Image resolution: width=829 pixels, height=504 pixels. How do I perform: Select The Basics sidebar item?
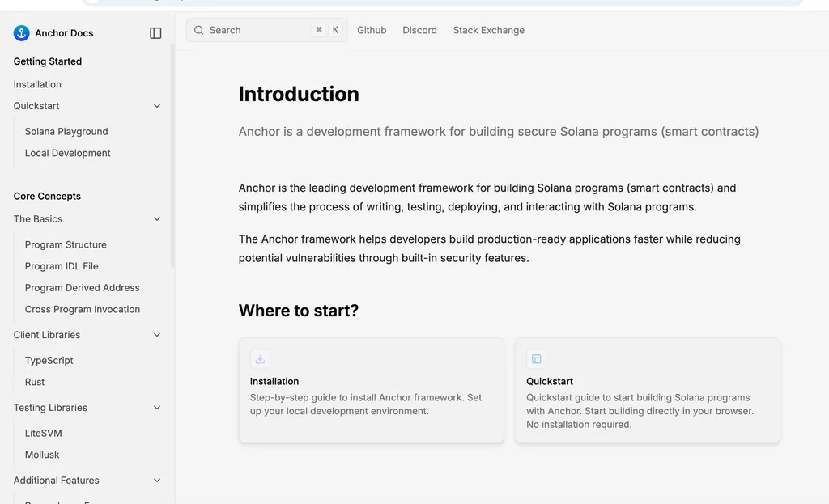(x=37, y=218)
